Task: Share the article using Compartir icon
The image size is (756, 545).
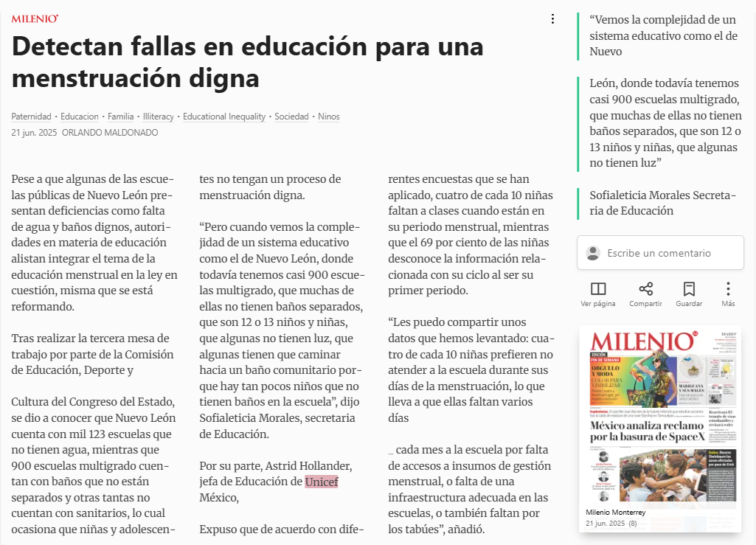Action: point(645,289)
